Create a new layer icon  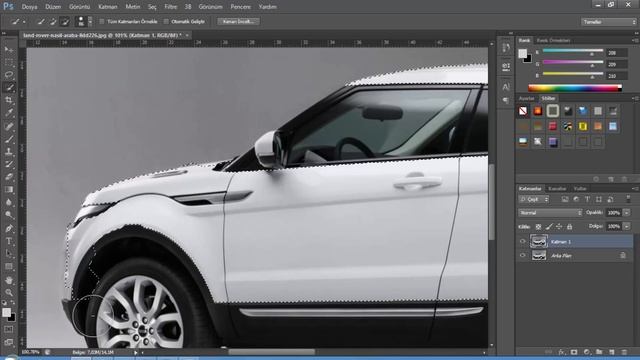point(611,352)
